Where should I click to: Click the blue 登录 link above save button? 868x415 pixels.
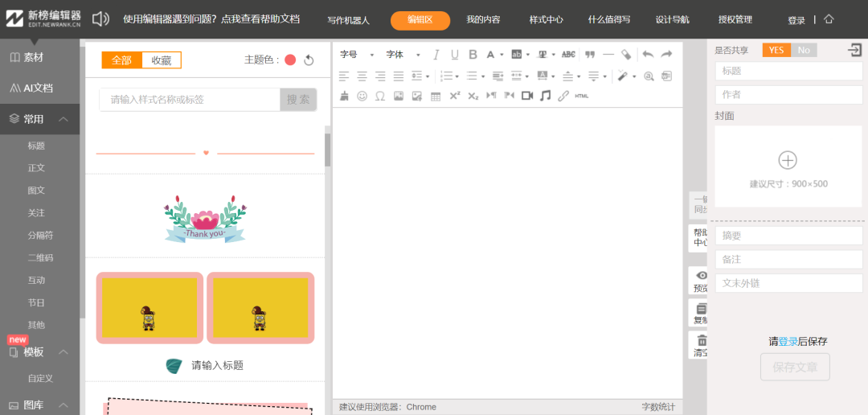pos(788,341)
